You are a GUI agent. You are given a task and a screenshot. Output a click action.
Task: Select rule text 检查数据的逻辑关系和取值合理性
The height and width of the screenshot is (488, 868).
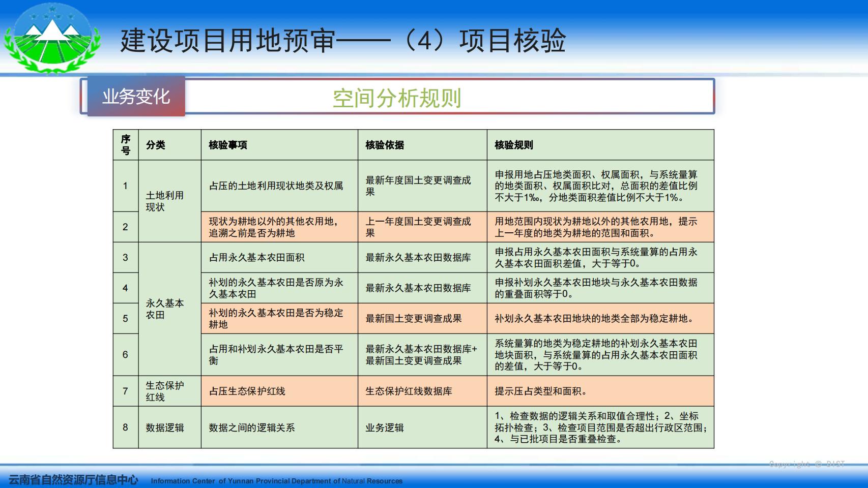tap(600, 427)
